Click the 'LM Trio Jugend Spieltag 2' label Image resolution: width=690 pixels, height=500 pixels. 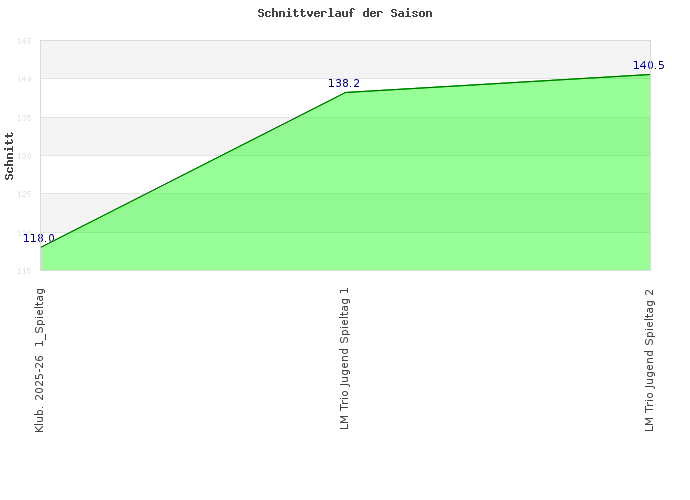[x=650, y=359]
